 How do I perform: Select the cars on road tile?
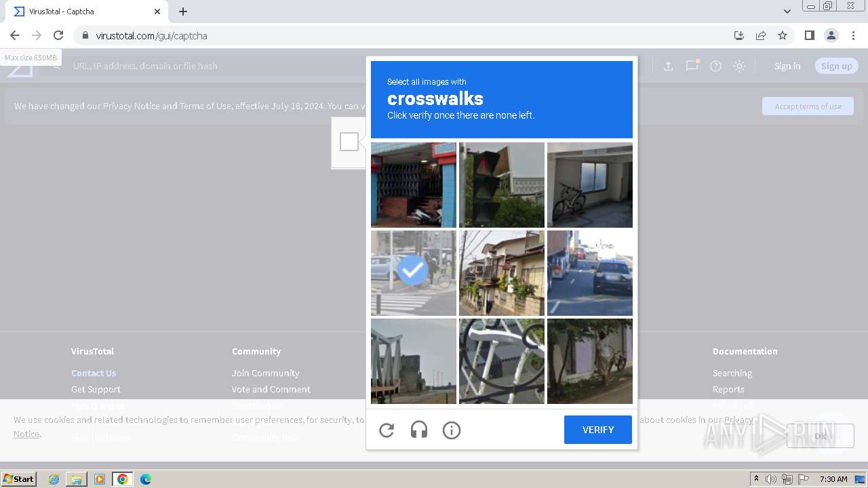(x=590, y=273)
